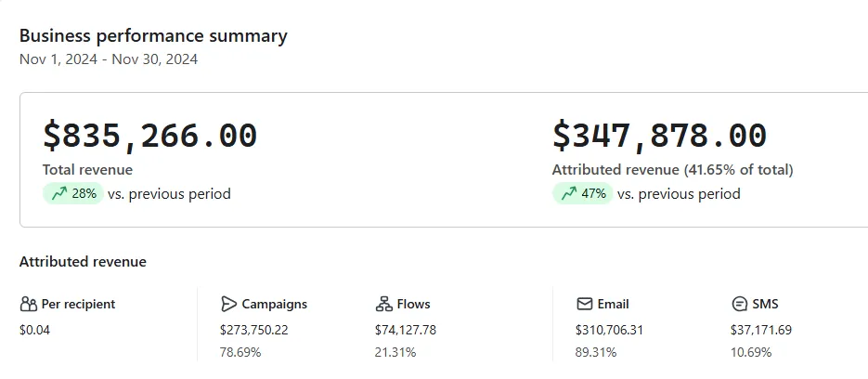
Task: Click the $347,878.00 attributed revenue figure
Action: (x=659, y=136)
